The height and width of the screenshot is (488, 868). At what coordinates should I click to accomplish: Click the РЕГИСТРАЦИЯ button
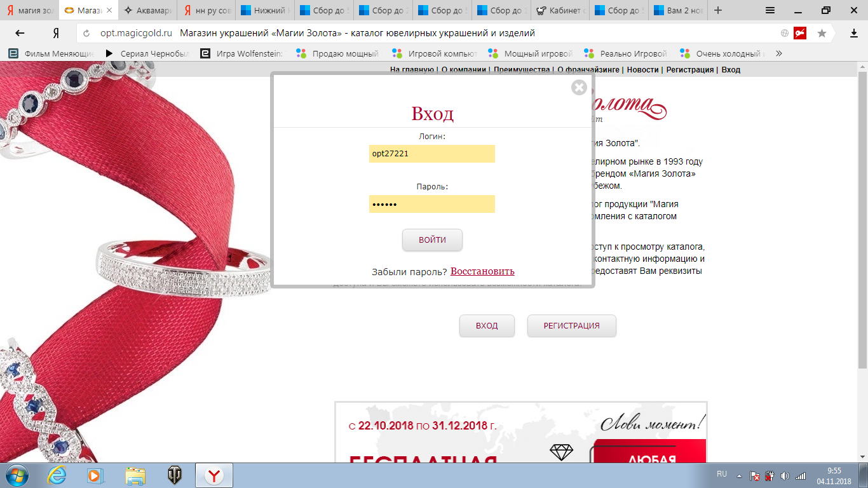click(571, 325)
